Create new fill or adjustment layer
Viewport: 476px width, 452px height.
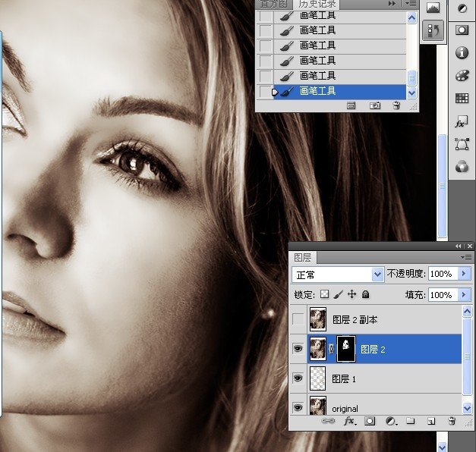[391, 421]
